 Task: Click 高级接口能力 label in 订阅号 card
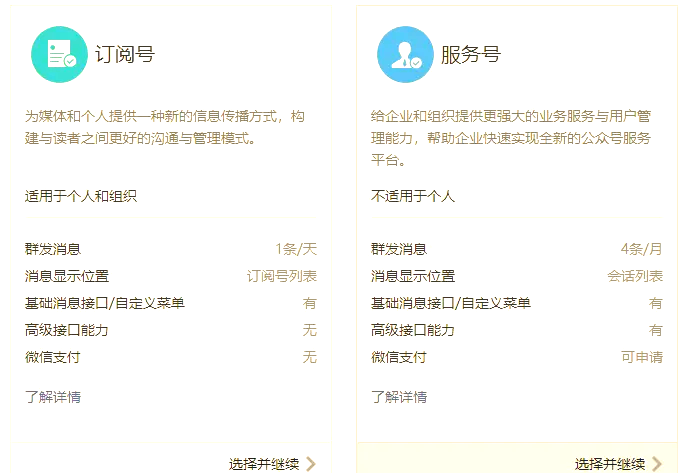[x=67, y=330]
